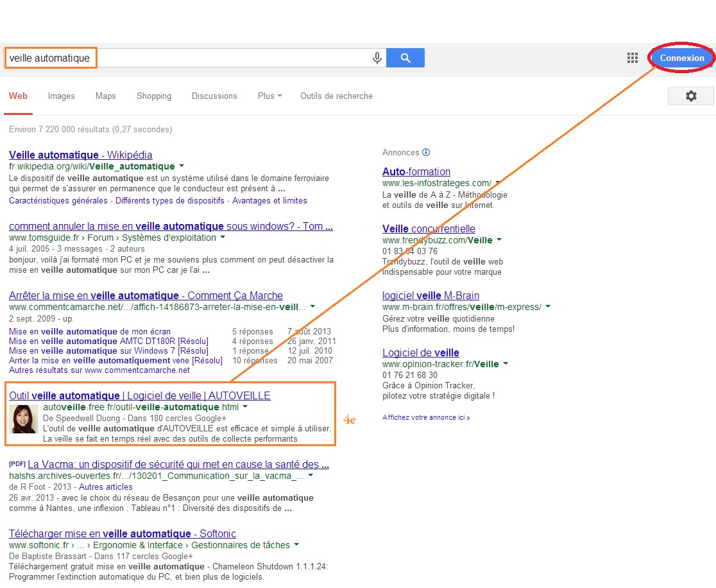
Task: Click the Annonces info icon
Action: 426,152
